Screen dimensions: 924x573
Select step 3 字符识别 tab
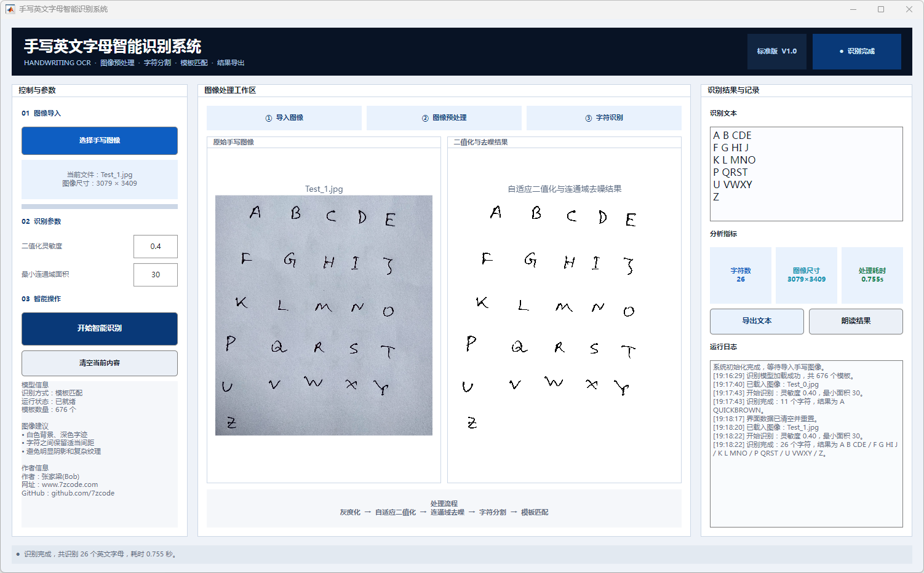[x=604, y=118]
